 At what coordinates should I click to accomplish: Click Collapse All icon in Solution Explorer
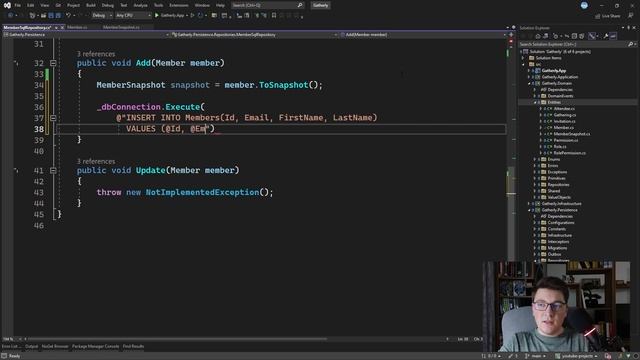574,36
